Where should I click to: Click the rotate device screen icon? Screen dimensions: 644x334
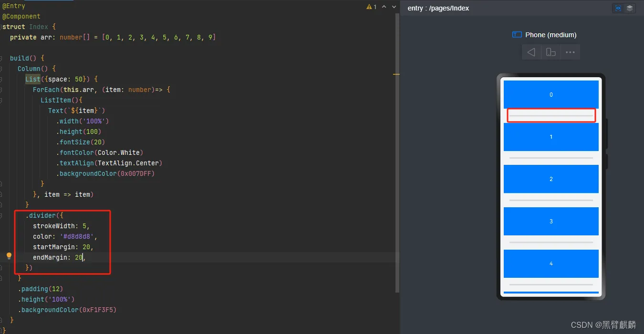(551, 52)
